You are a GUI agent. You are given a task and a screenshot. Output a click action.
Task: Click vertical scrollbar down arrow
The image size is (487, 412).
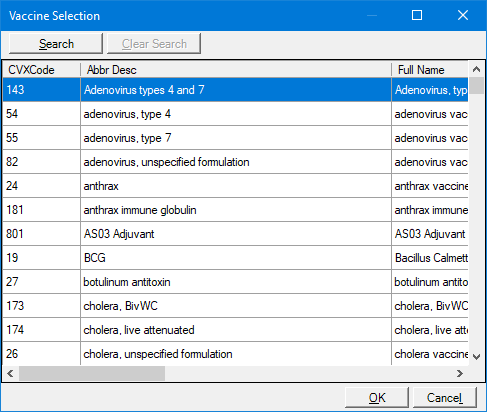477,357
